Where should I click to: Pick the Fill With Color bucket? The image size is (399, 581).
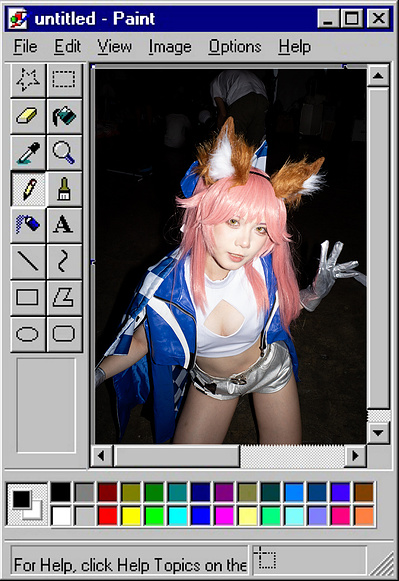tap(64, 116)
